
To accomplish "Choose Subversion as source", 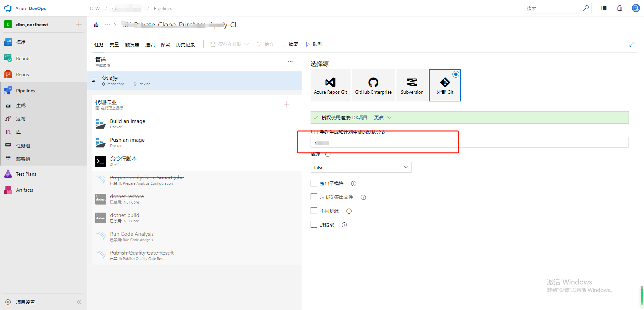I will coord(412,85).
